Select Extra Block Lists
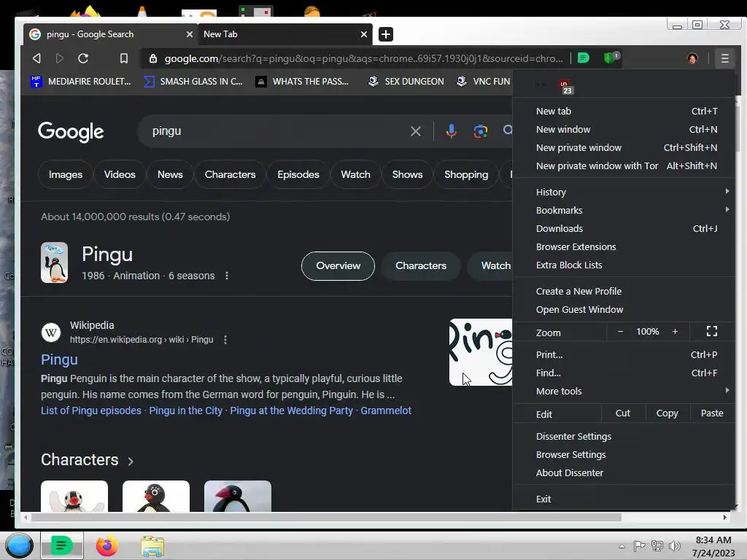This screenshot has width=747, height=560. (624, 265)
